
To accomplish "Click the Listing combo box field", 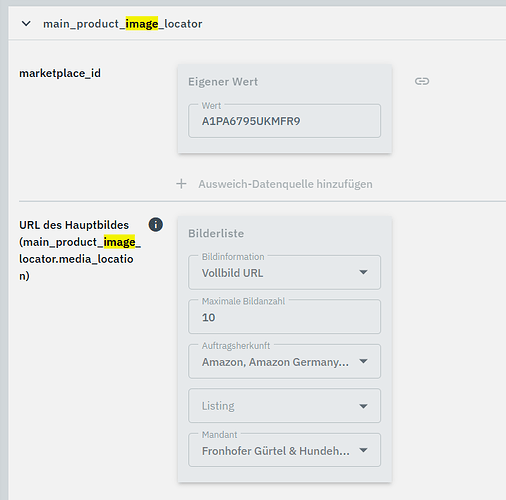I will click(x=284, y=406).
